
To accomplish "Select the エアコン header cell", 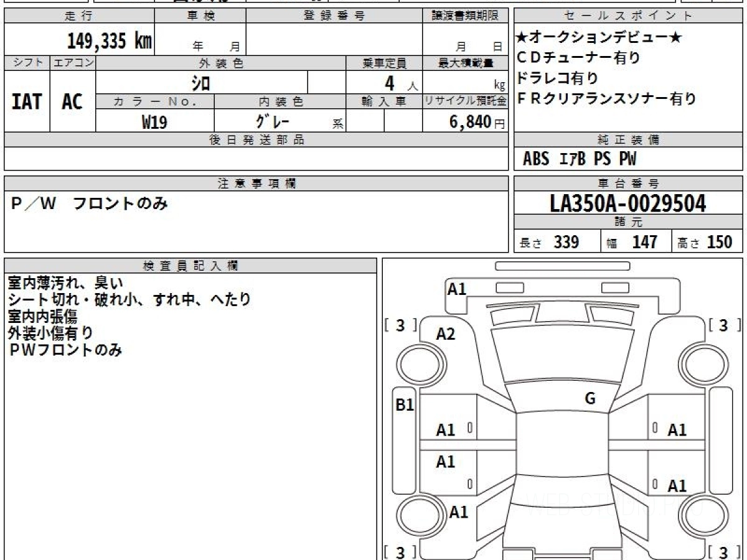I will click(x=73, y=63).
